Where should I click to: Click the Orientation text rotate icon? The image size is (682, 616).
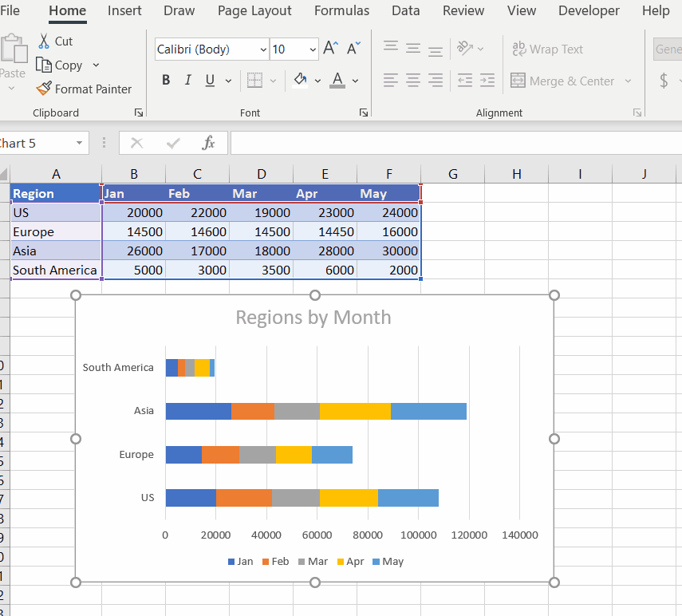[465, 48]
